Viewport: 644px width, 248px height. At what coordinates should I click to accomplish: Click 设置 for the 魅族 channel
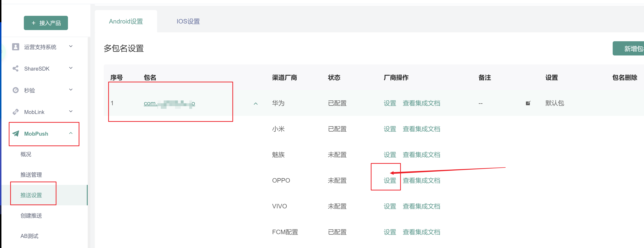pyautogui.click(x=389, y=155)
